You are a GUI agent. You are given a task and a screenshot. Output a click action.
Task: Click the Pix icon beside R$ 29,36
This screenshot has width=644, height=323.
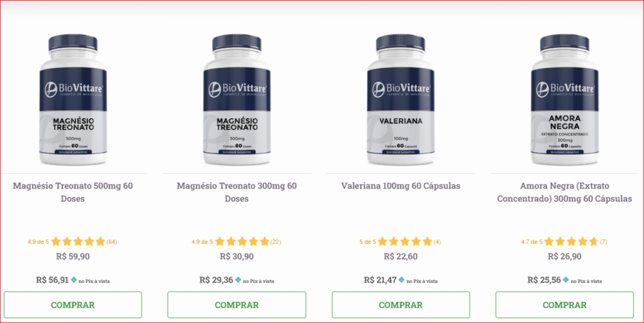point(238,280)
